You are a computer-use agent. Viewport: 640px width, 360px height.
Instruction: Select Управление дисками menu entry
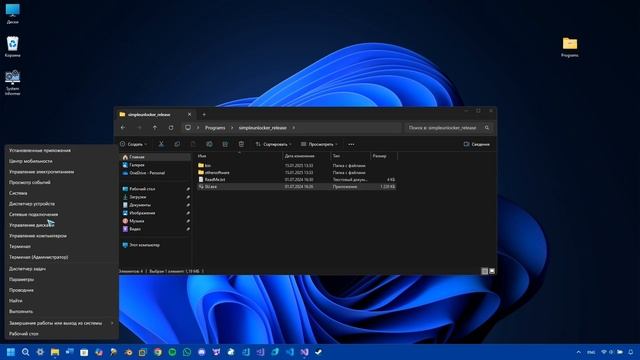(61, 225)
